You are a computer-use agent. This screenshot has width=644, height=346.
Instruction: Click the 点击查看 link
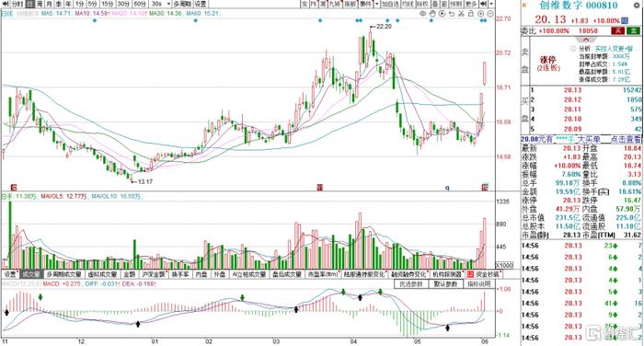[626, 140]
